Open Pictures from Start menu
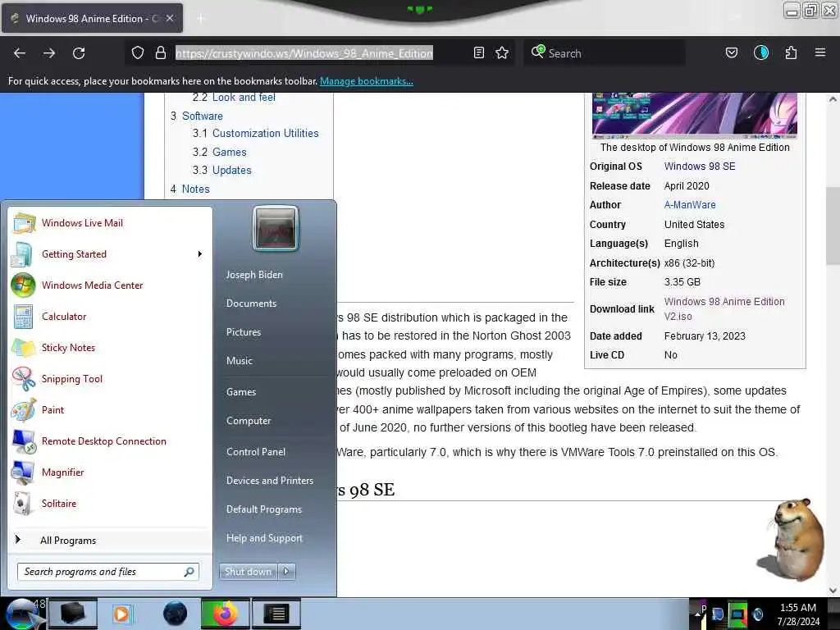 (x=244, y=332)
